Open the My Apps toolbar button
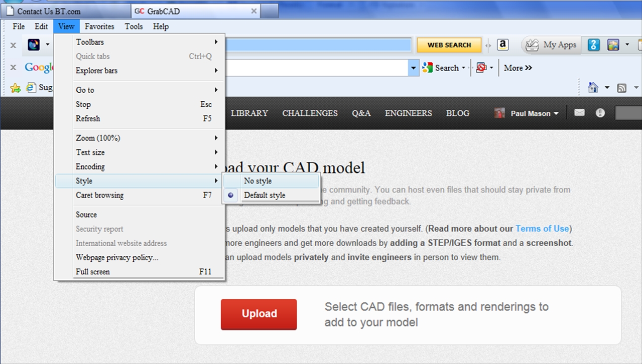The width and height of the screenshot is (642, 364). 551,45
